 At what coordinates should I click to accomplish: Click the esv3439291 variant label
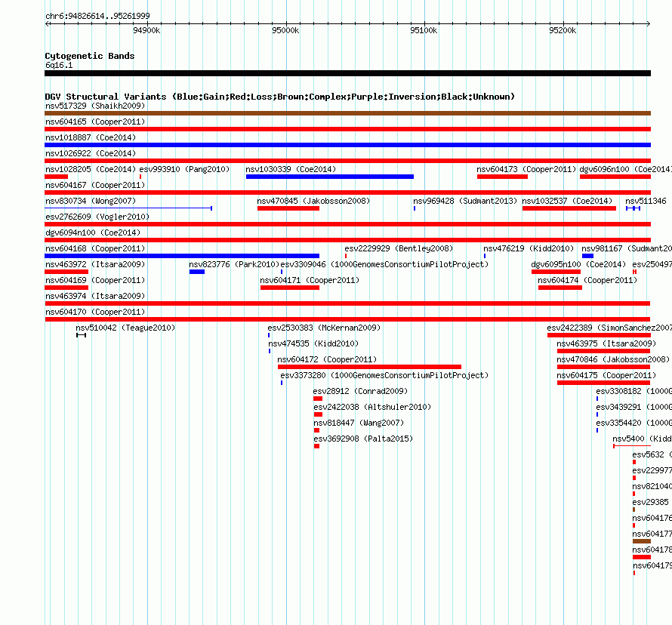click(633, 407)
